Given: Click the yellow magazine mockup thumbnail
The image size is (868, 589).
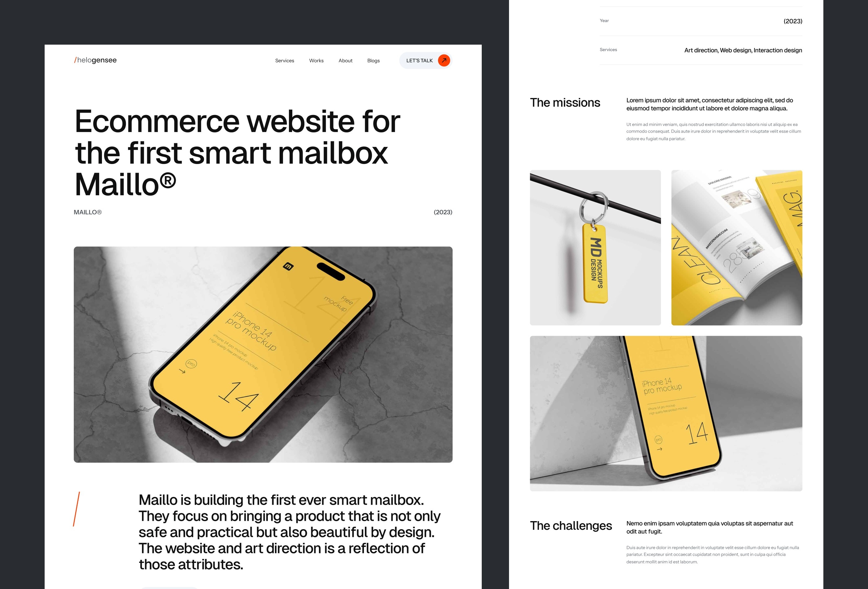Looking at the screenshot, I should [736, 246].
